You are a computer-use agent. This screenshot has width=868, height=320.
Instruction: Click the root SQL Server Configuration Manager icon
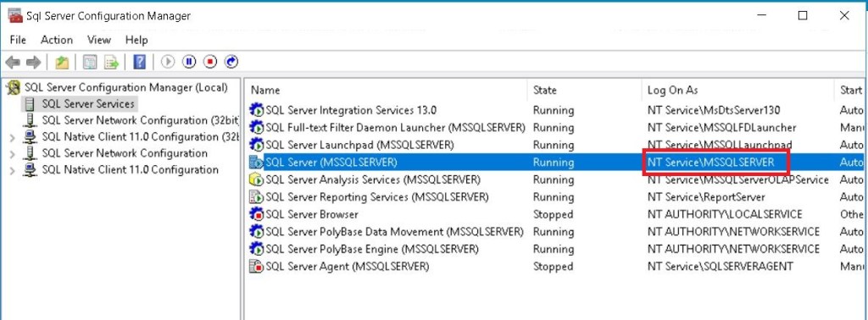pyautogui.click(x=14, y=88)
